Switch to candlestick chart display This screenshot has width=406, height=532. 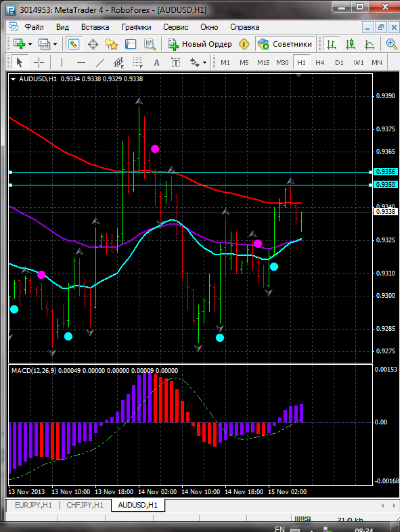(350, 44)
